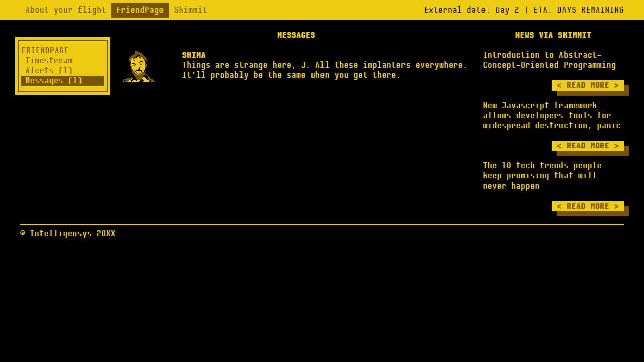The image size is (644, 362).
Task: Click the SHIMA sender name
Action: pyautogui.click(x=193, y=55)
